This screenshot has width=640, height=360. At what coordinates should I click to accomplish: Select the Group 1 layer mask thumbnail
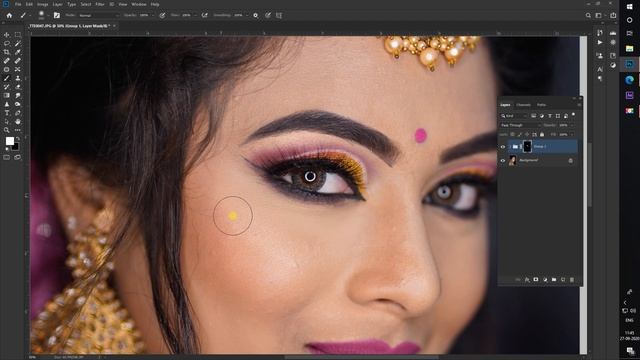[x=527, y=147]
